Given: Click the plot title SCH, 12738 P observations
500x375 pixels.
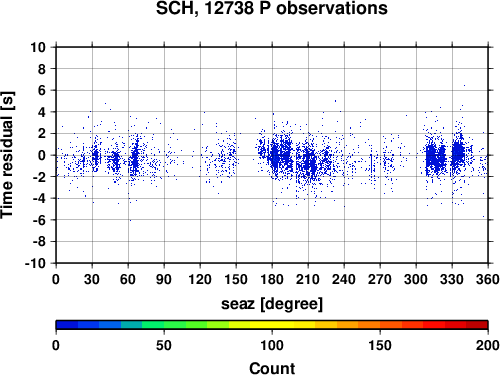Looking at the screenshot, I should tap(272, 8).
